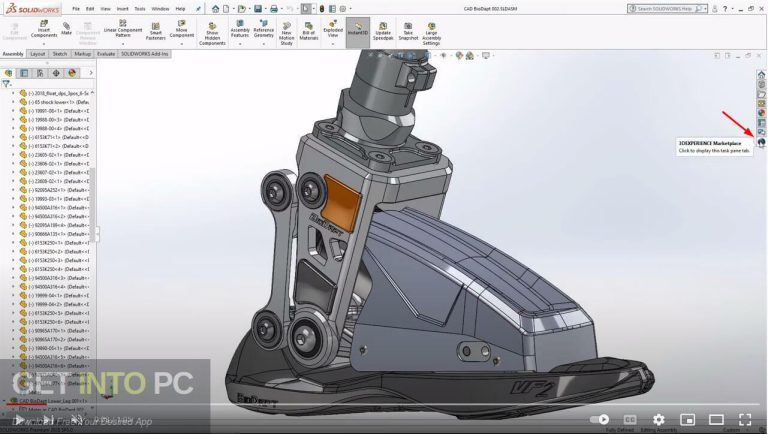The height and width of the screenshot is (434, 768).
Task: Pin the SOLIDWORKS menu bar
Action: (198, 9)
